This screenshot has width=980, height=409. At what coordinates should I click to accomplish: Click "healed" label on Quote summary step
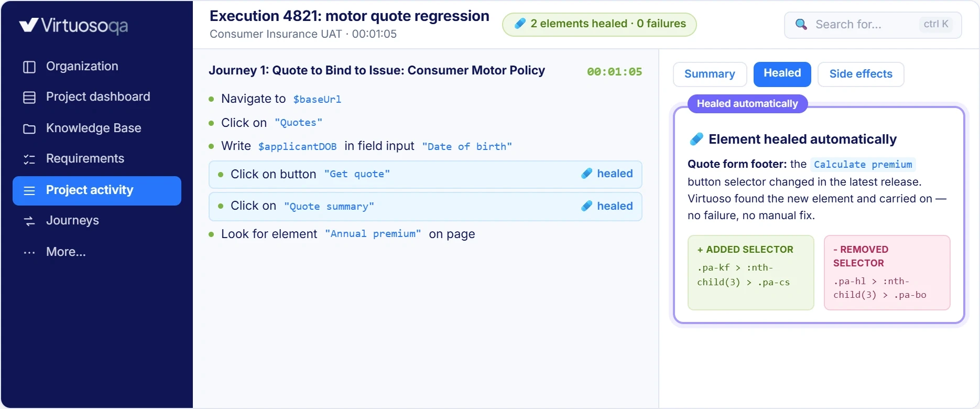[x=615, y=206]
